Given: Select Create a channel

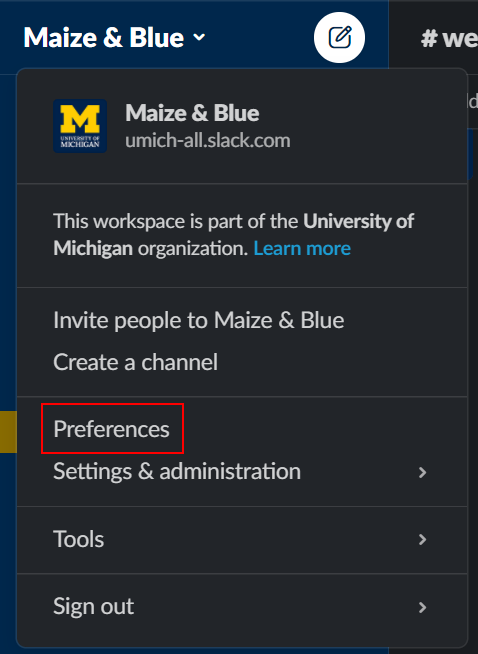Looking at the screenshot, I should point(136,362).
